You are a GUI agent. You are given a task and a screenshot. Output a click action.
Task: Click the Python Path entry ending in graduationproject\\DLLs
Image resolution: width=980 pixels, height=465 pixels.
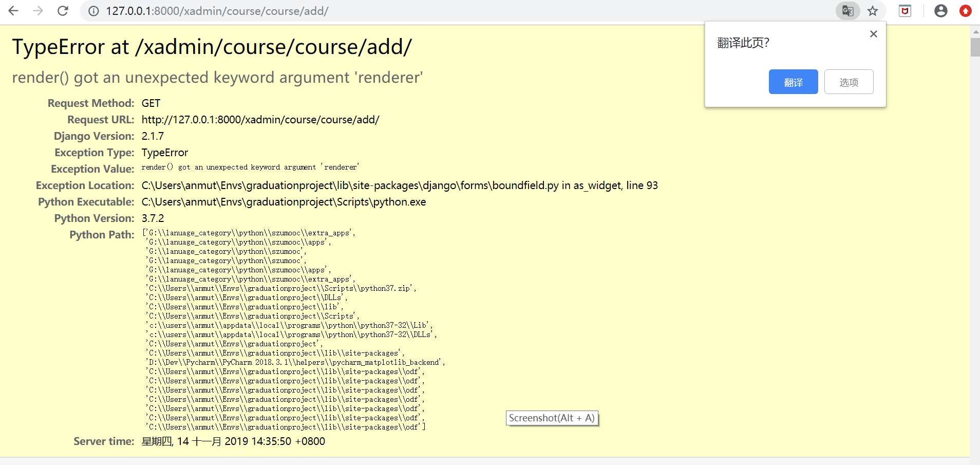[247, 298]
